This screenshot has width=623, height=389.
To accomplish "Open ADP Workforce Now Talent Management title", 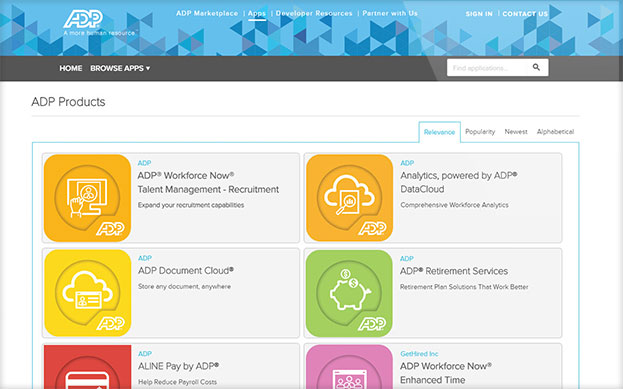I will coord(208,182).
